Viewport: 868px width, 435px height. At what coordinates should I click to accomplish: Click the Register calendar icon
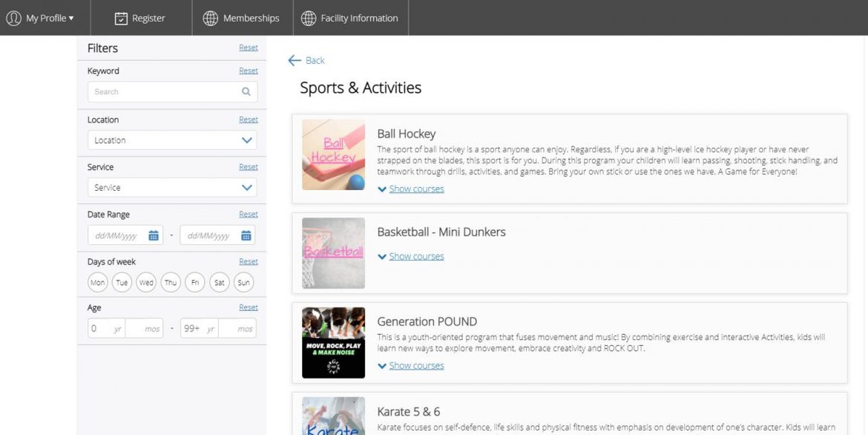click(x=121, y=19)
